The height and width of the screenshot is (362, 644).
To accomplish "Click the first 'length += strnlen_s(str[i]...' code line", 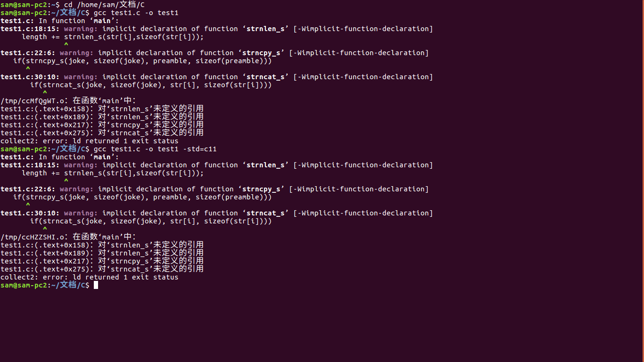I will (113, 37).
